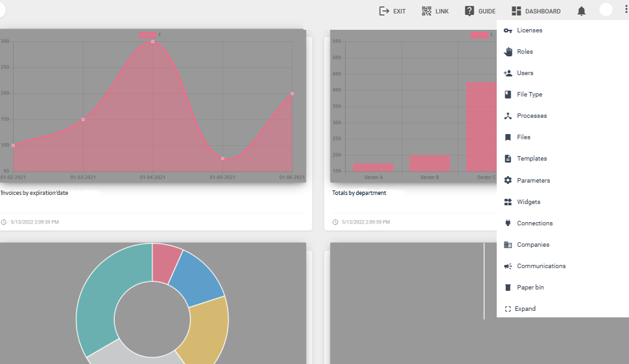
Task: Click the 01-04-2021 peak data point
Action: (153, 41)
